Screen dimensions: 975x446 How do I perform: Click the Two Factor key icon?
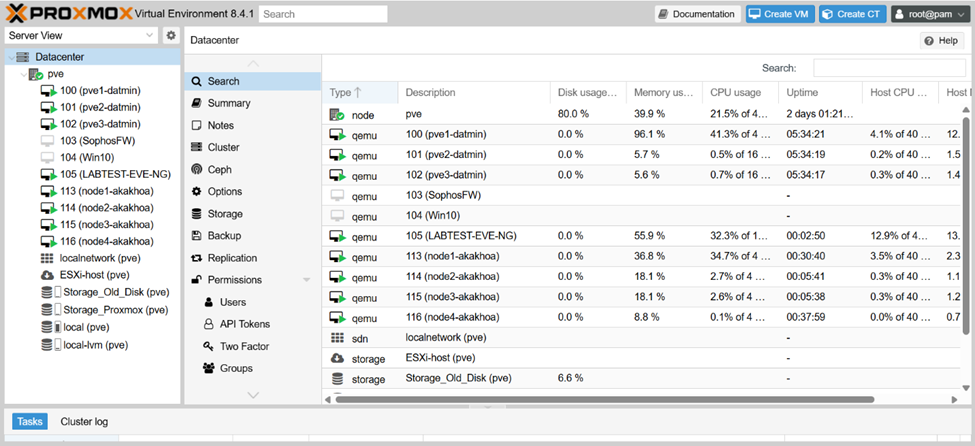(209, 346)
